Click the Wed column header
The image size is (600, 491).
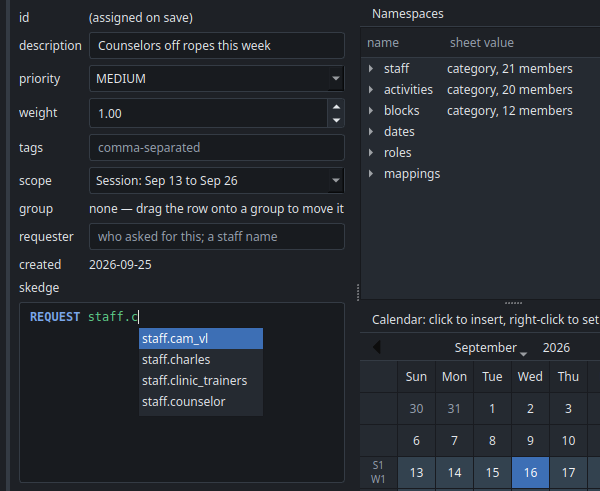(x=530, y=377)
